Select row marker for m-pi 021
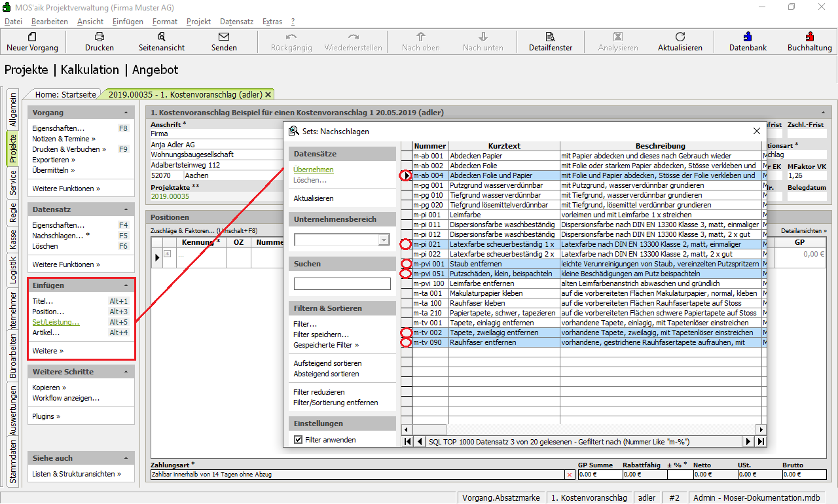 tap(406, 244)
